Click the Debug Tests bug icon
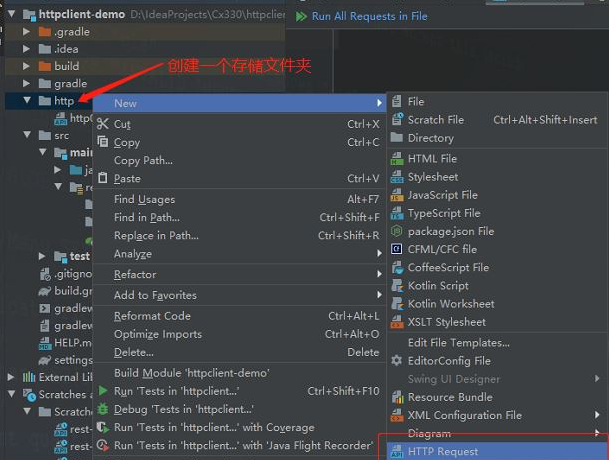 point(103,410)
